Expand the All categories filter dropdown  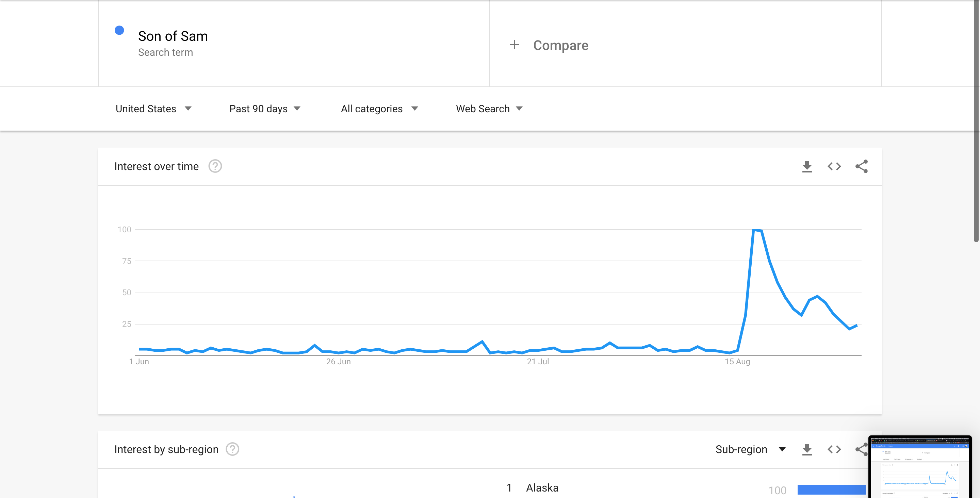point(379,108)
